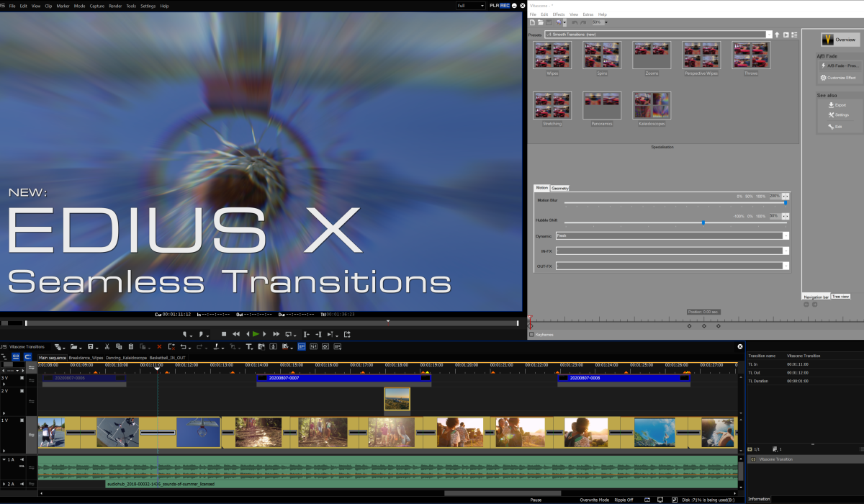864x504 pixels.
Task: Click the up arrow beside Presets dropdown
Action: pyautogui.click(x=777, y=35)
